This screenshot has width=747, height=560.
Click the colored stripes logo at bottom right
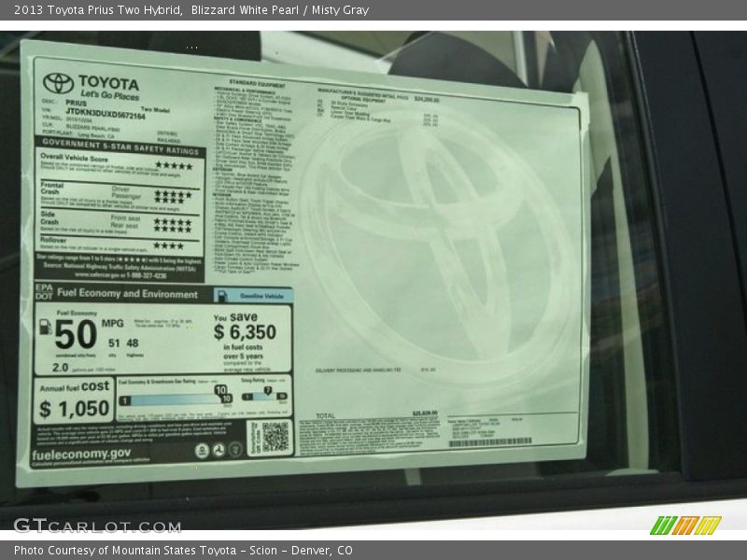(x=685, y=525)
